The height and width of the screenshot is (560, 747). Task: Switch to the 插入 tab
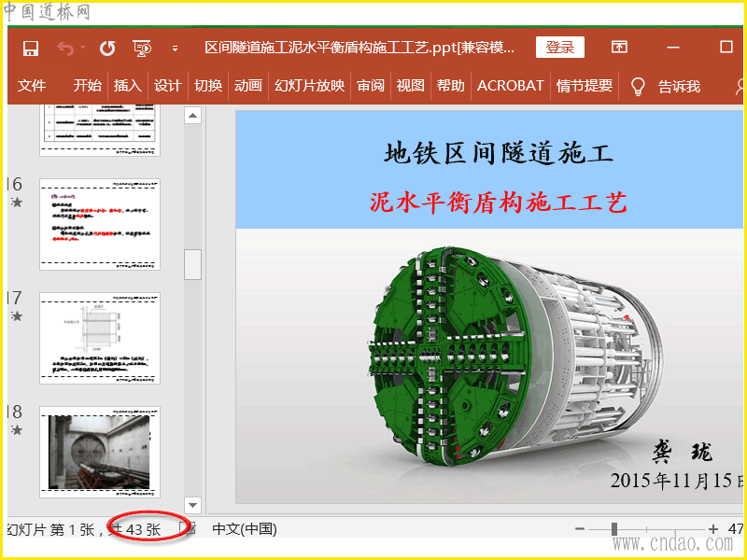tap(128, 86)
